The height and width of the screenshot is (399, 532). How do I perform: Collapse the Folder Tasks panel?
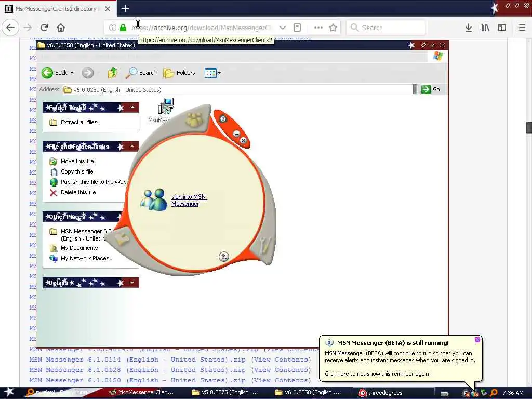[132, 108]
